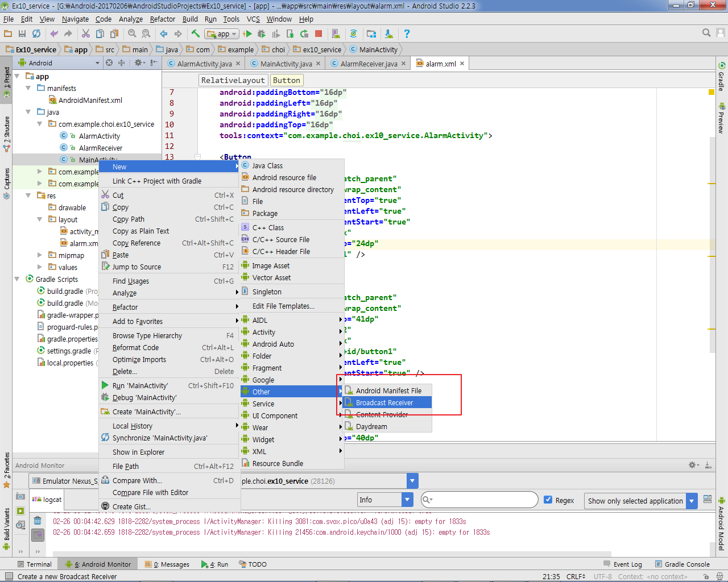Hide the Android Monitor panel
Image resolution: width=728 pixels, height=582 pixels.
[x=708, y=465]
